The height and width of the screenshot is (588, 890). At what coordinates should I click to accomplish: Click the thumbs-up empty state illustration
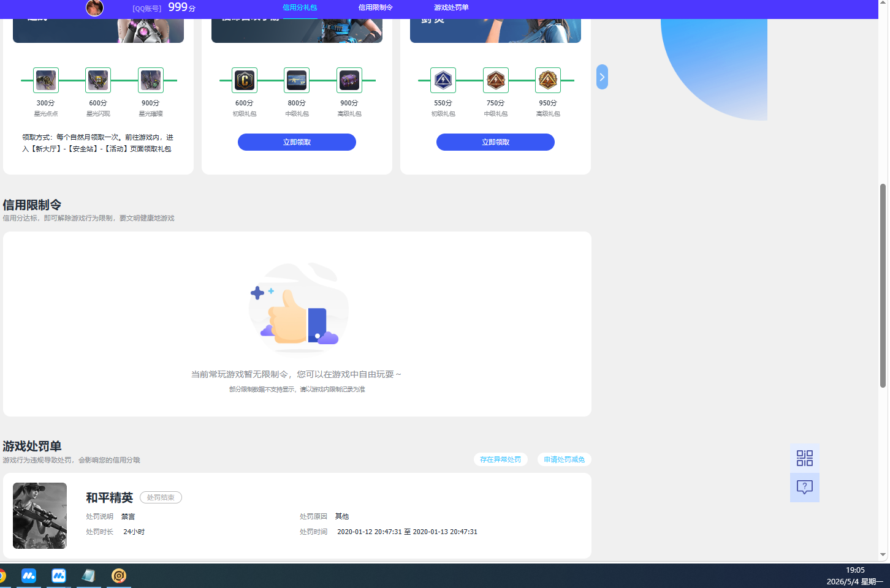pos(299,307)
